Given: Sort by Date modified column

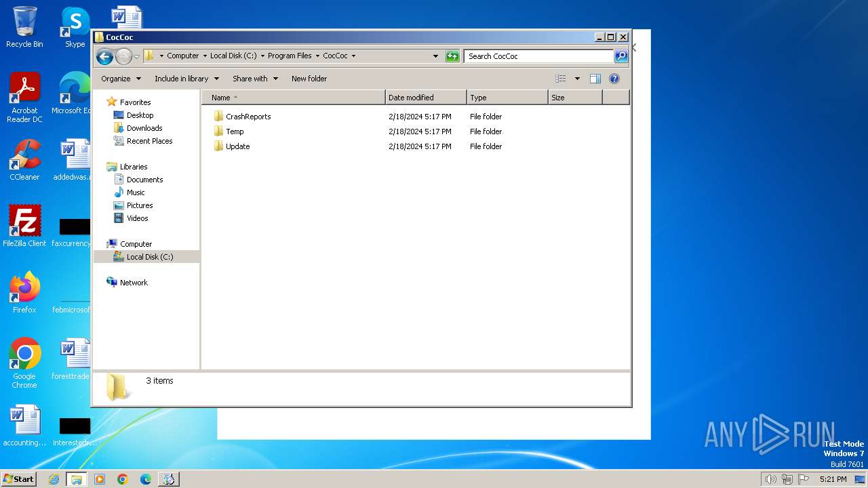Looking at the screenshot, I should click(x=426, y=98).
